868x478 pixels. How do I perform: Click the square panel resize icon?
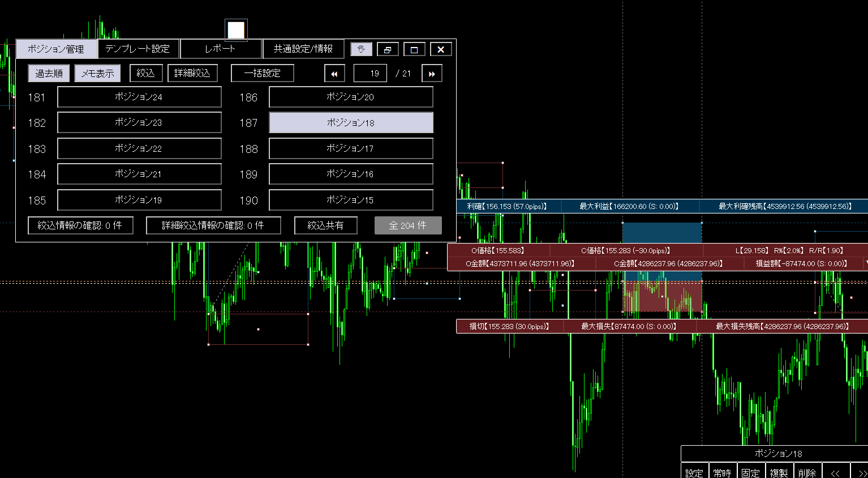[x=414, y=49]
